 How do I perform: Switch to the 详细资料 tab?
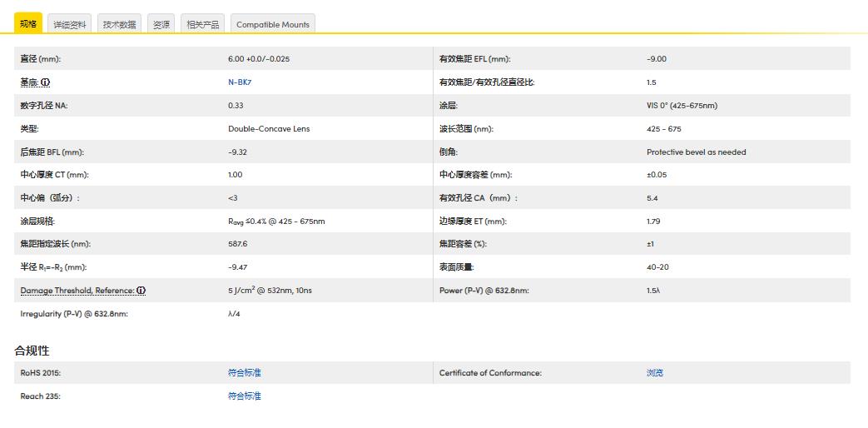coord(70,24)
